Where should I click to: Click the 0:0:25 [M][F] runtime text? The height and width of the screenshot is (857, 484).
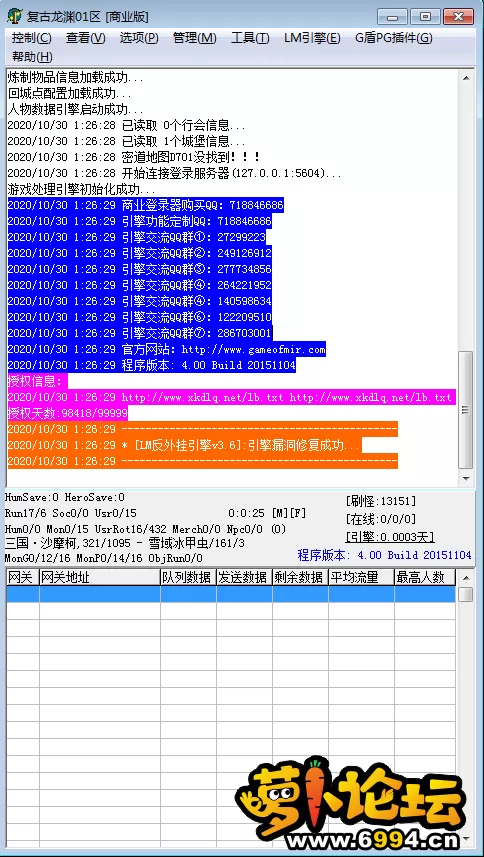(x=267, y=513)
